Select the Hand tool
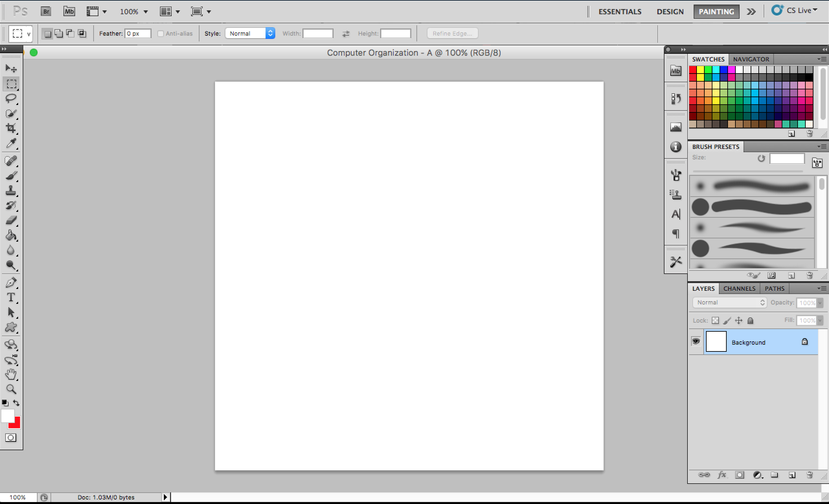829x504 pixels. point(11,374)
